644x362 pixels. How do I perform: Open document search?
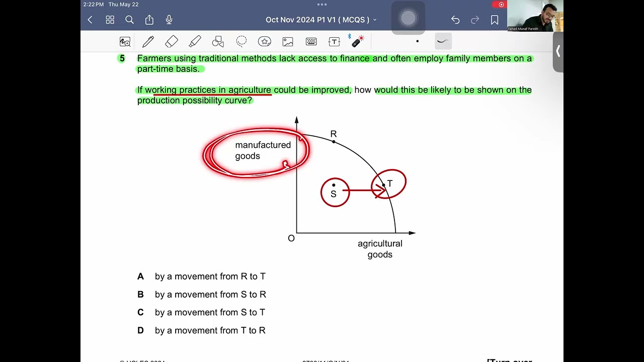coord(129,20)
